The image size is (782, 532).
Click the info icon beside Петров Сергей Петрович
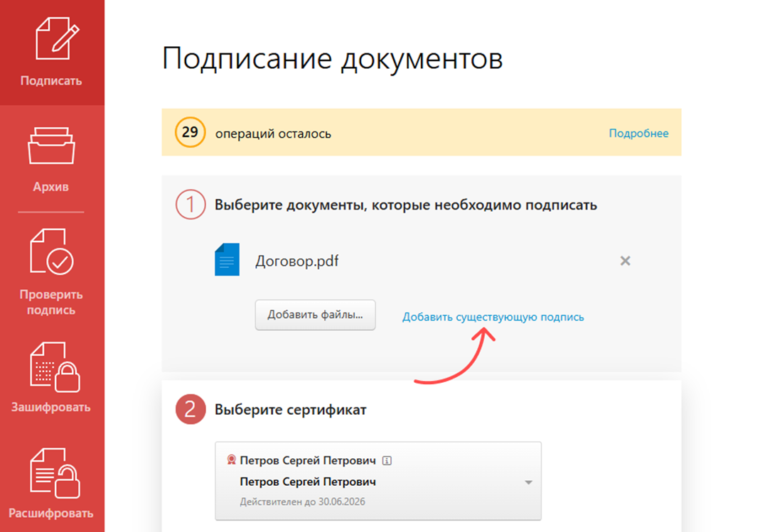point(387,460)
